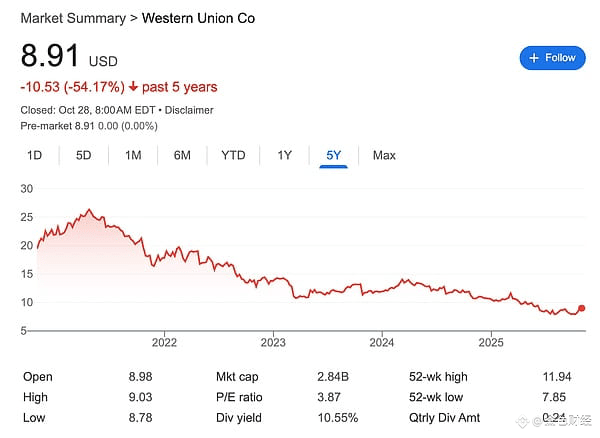600x438 pixels.
Task: Select the 1D time range tab
Action: [x=34, y=155]
